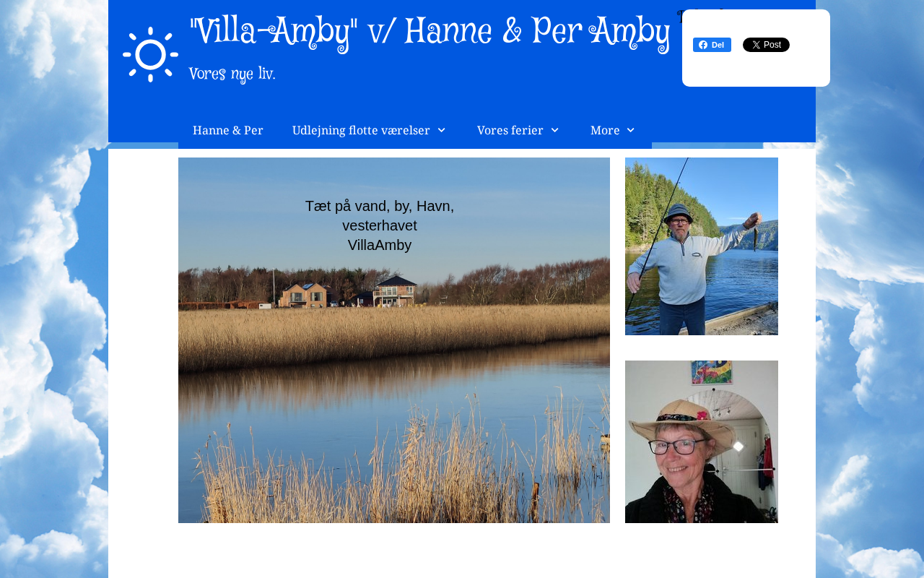Viewport: 924px width, 578px height.
Task: Open the Hanne & Per menu item
Action: 228,130
